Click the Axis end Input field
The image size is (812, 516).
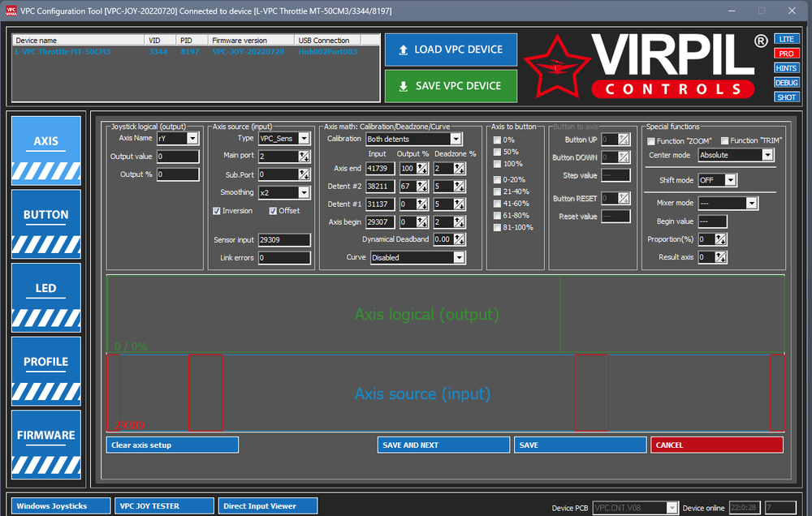coord(380,168)
